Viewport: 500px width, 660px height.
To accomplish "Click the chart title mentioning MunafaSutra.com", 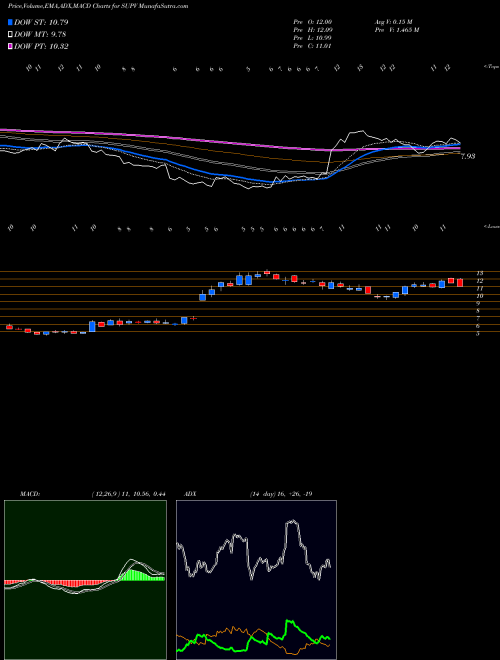I will click(x=98, y=6).
